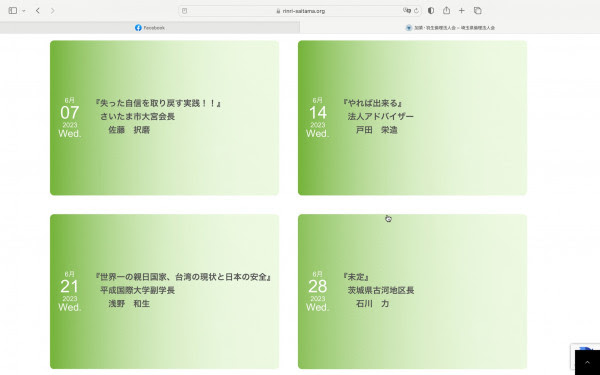The width and height of the screenshot is (600, 375).
Task: Click the date number 07
Action: pyautogui.click(x=70, y=113)
